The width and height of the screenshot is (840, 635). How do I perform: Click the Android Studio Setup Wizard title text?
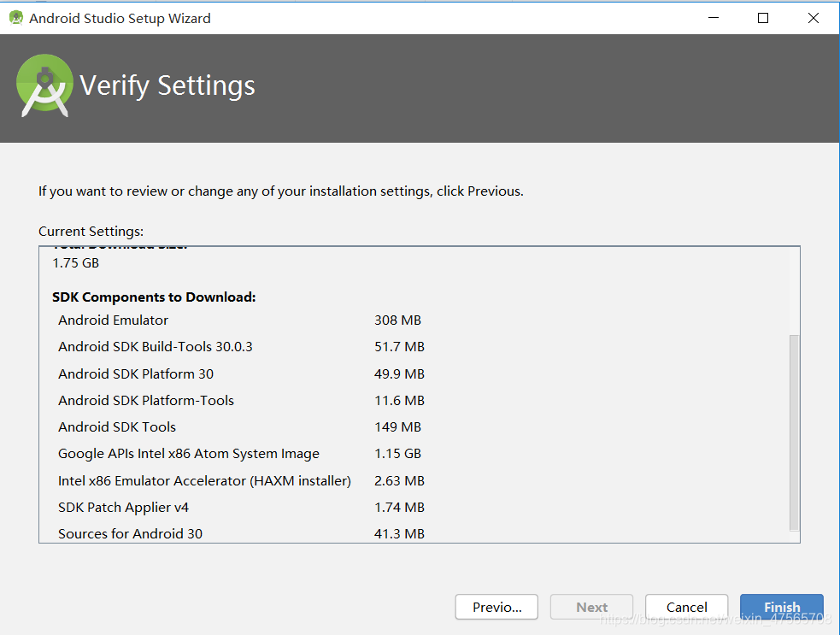pyautogui.click(x=120, y=18)
